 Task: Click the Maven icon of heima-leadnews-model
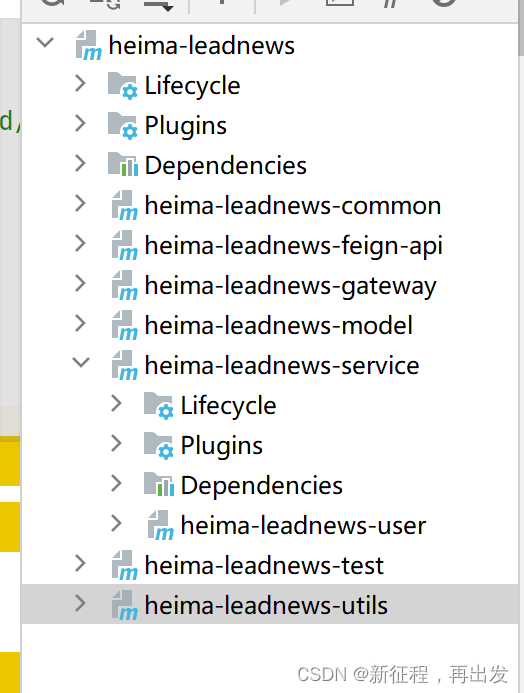(125, 325)
